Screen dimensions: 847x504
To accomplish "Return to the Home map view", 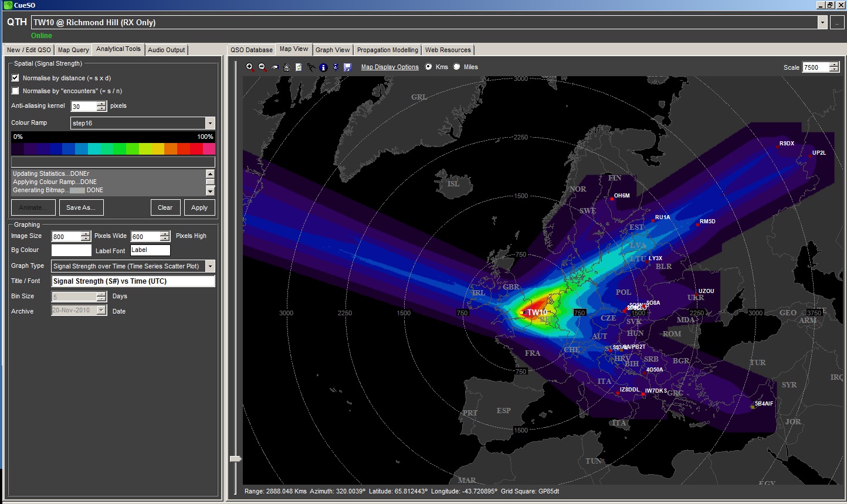I will [x=287, y=67].
